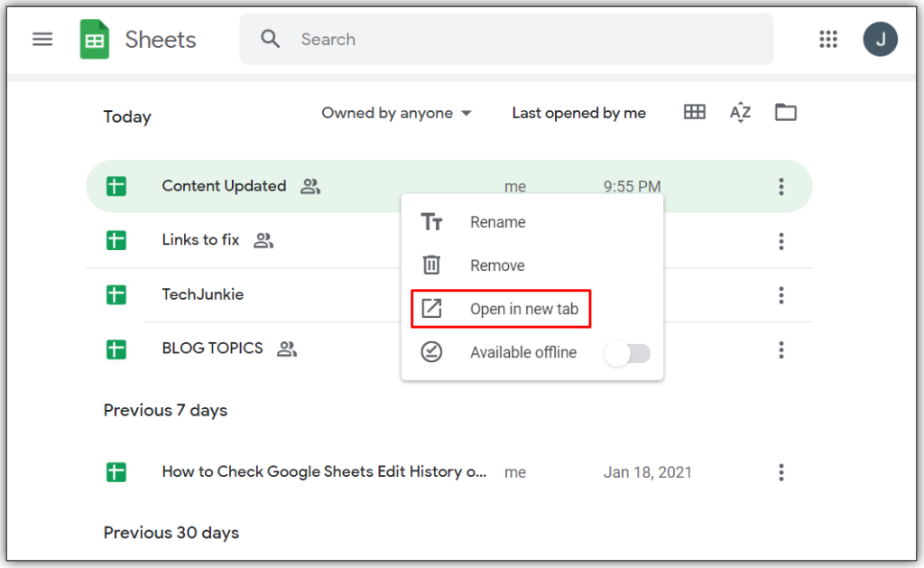Open the hamburger menu icon
Viewport: 924px width, 568px height.
coord(42,39)
